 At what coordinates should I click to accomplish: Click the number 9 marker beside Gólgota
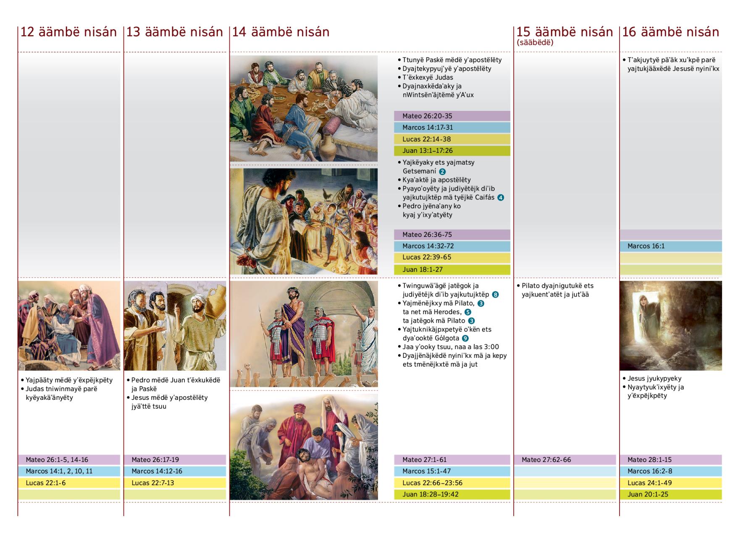(x=465, y=338)
